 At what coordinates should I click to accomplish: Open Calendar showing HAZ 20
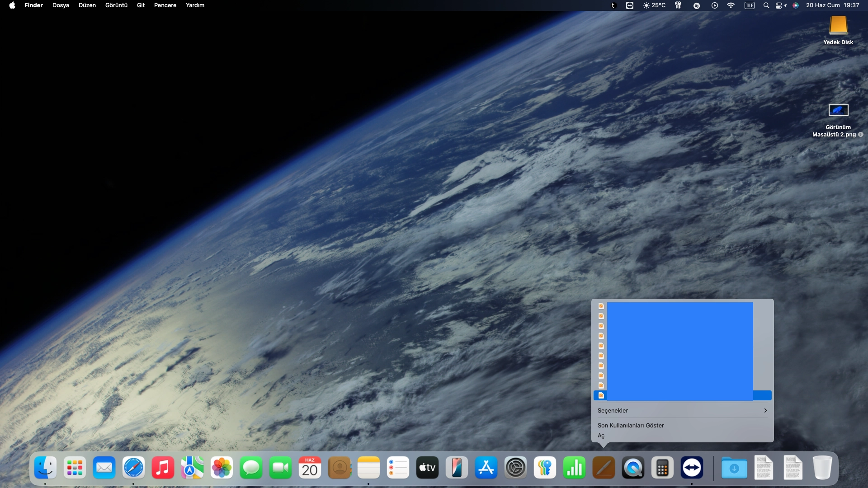pos(310,468)
